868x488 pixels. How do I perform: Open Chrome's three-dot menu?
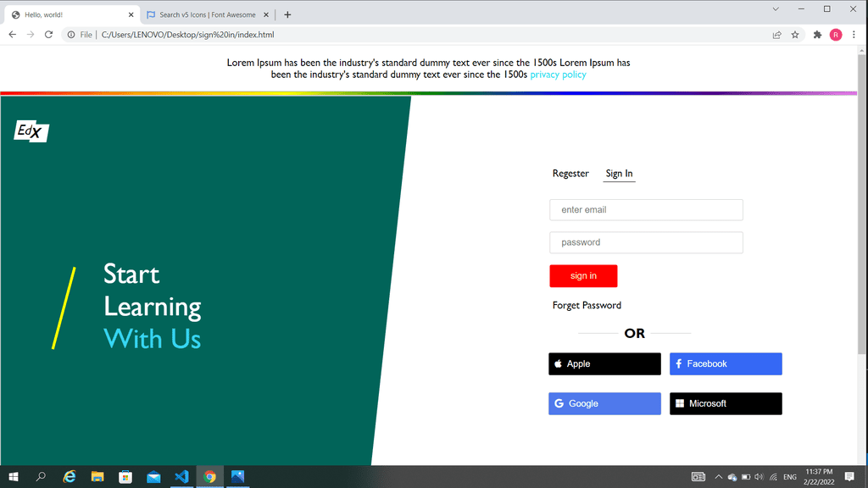click(x=854, y=35)
